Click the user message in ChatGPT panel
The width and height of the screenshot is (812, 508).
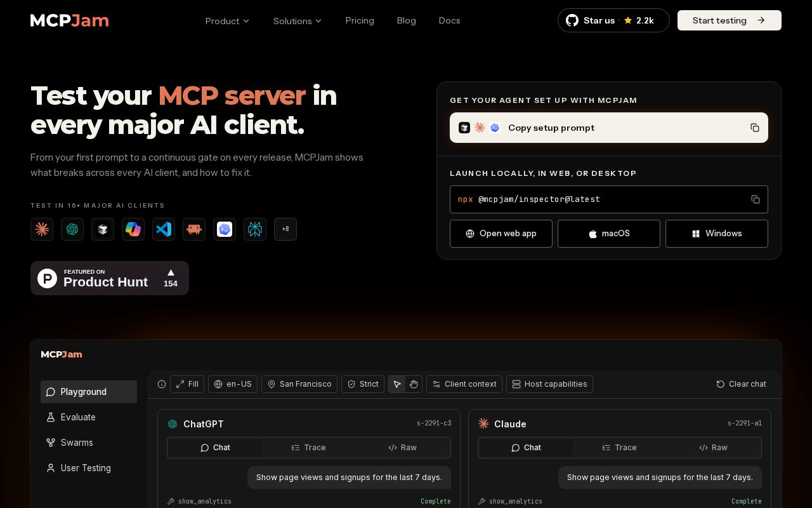pos(349,478)
